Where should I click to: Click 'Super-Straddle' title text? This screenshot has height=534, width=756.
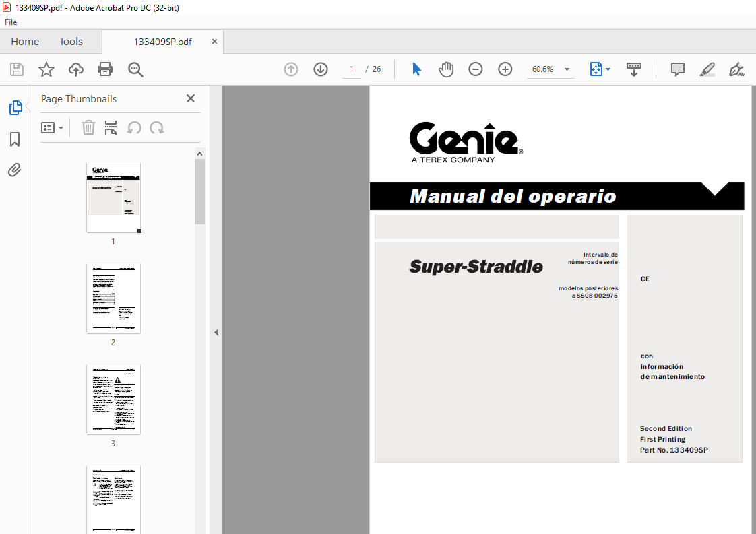coord(476,266)
